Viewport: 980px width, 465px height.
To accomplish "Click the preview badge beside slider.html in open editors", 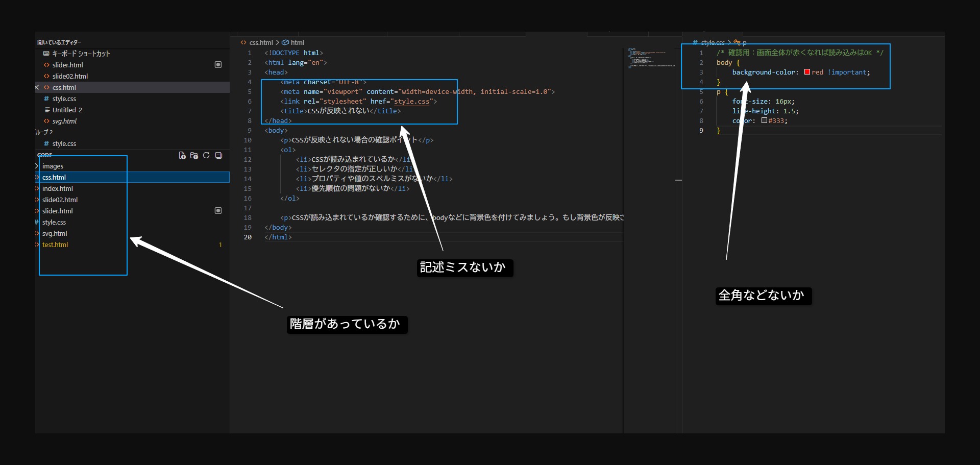I will (x=218, y=65).
